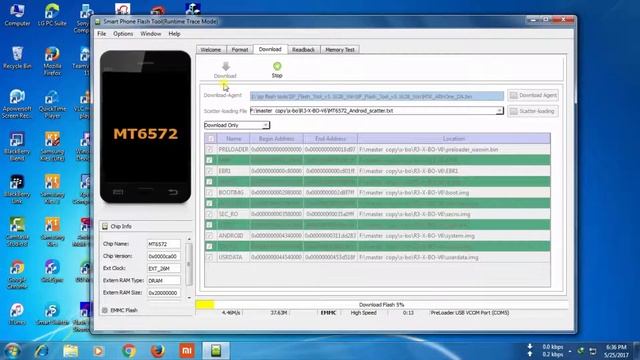The height and width of the screenshot is (360, 640).
Task: Select the QuickTime Player desktop icon
Action: 52,104
